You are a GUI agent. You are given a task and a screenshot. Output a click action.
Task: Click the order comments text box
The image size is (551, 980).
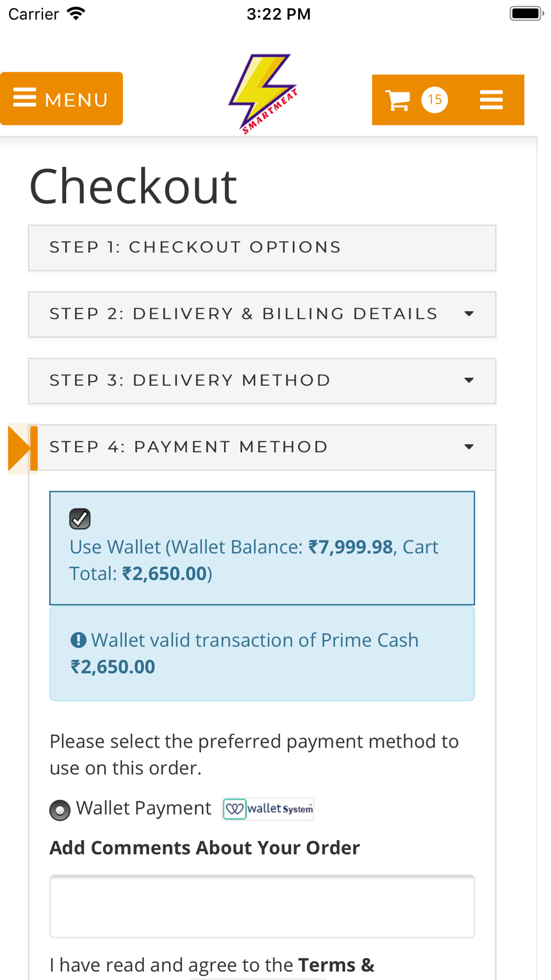click(262, 906)
